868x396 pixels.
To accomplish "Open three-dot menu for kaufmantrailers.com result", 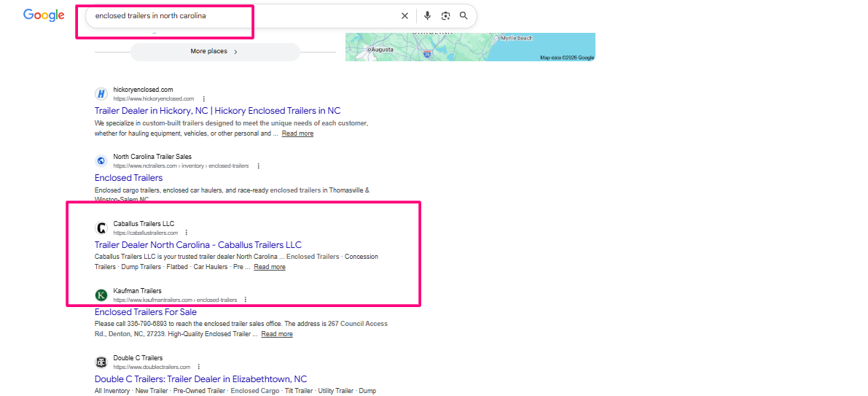I will (245, 300).
